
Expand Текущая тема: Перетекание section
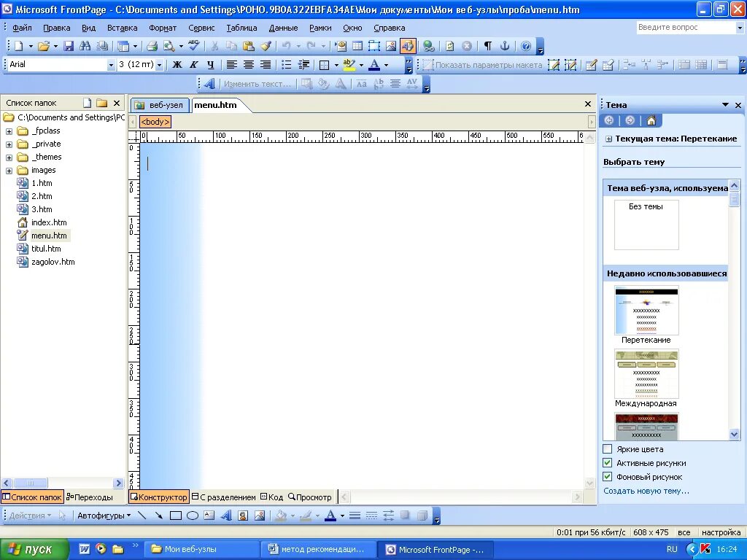click(x=608, y=139)
